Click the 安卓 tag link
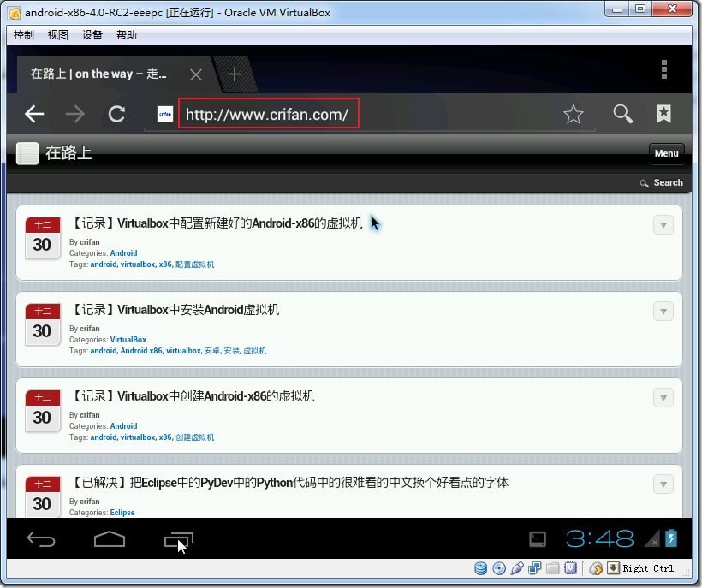 pos(211,351)
